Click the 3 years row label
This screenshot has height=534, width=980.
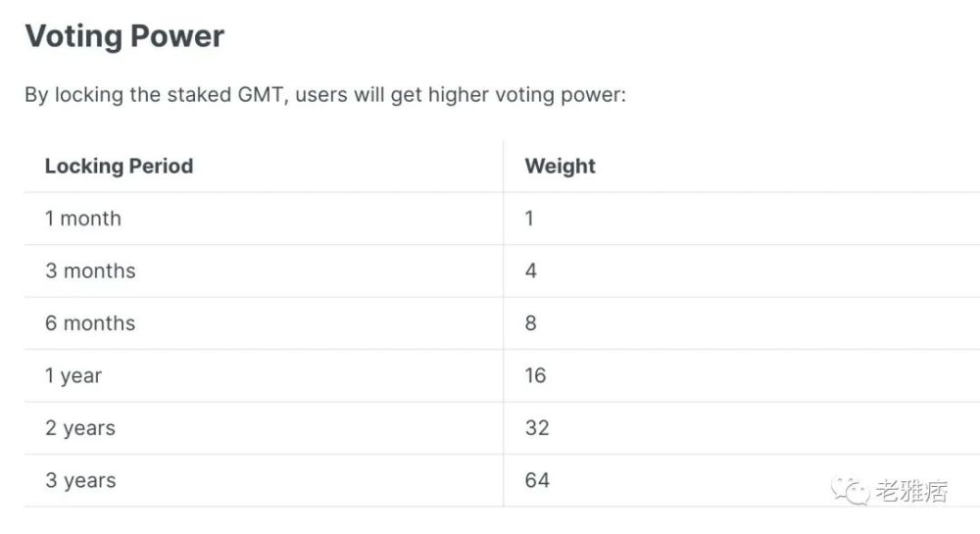point(80,481)
